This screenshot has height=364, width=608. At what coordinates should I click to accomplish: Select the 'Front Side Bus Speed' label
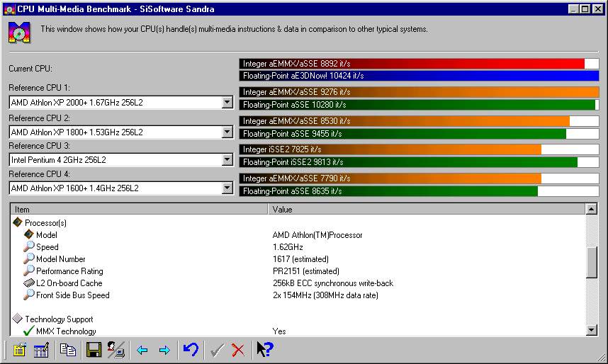click(72, 295)
